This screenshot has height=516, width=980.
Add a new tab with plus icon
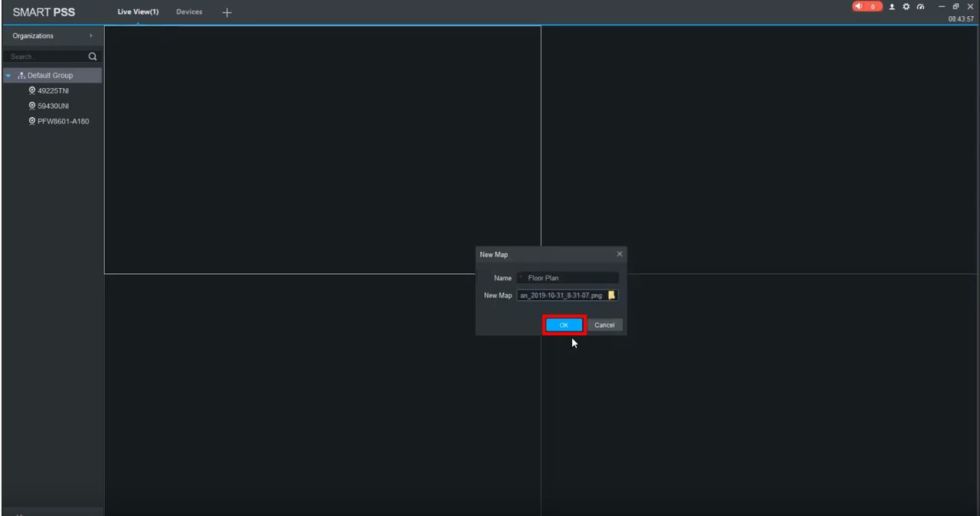click(x=227, y=13)
